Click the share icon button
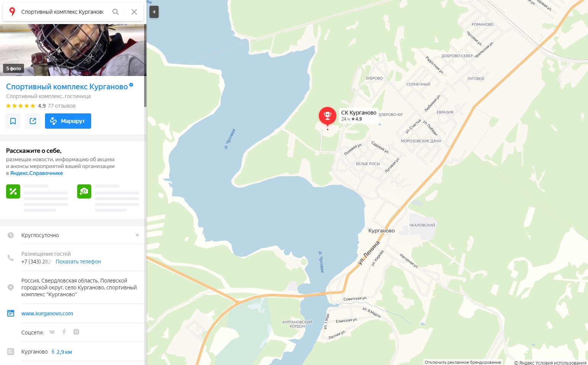The width and height of the screenshot is (588, 365). coord(33,121)
